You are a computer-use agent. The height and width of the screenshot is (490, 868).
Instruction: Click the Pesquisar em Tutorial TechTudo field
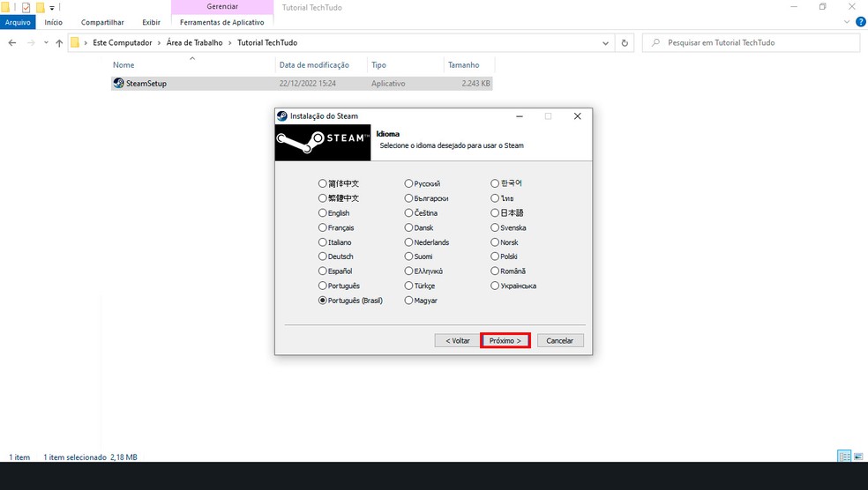coord(751,42)
